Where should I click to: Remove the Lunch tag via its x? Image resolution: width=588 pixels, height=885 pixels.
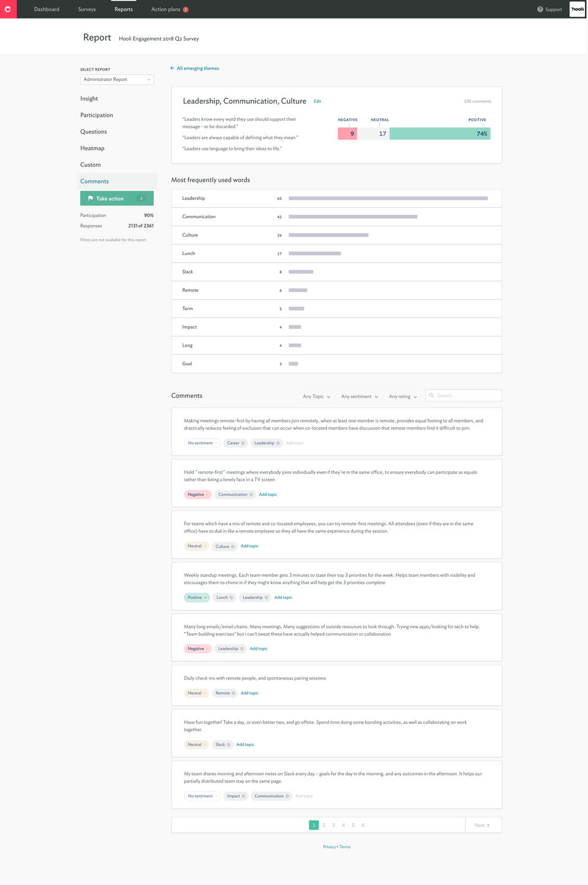[x=231, y=598]
